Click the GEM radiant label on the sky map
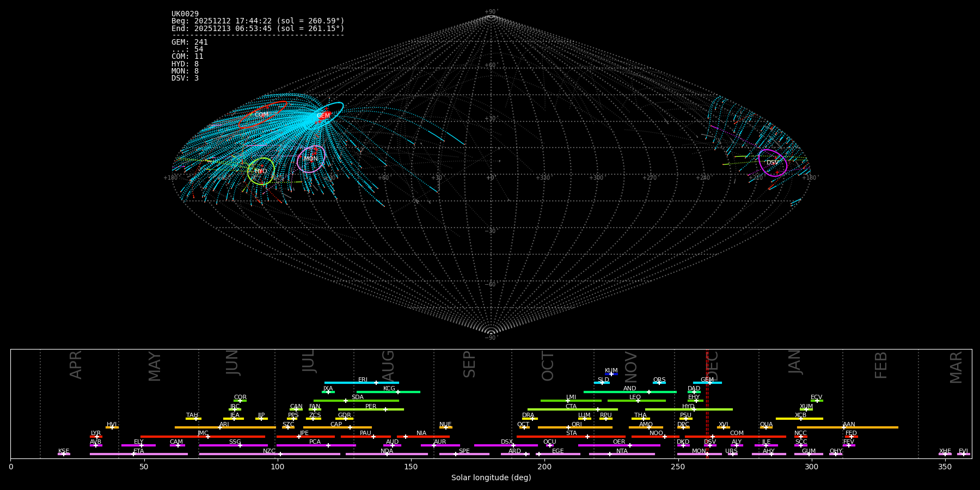Image resolution: width=980 pixels, height=490 pixels. tap(323, 115)
